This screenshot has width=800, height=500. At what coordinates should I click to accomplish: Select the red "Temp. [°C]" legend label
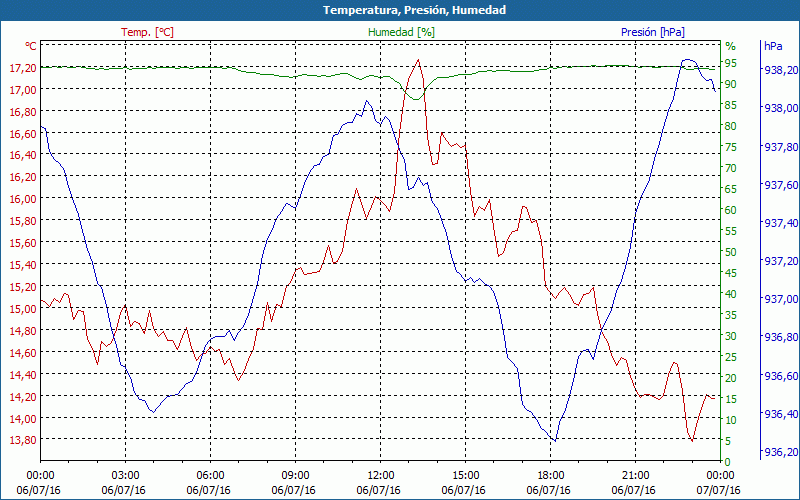click(x=147, y=32)
